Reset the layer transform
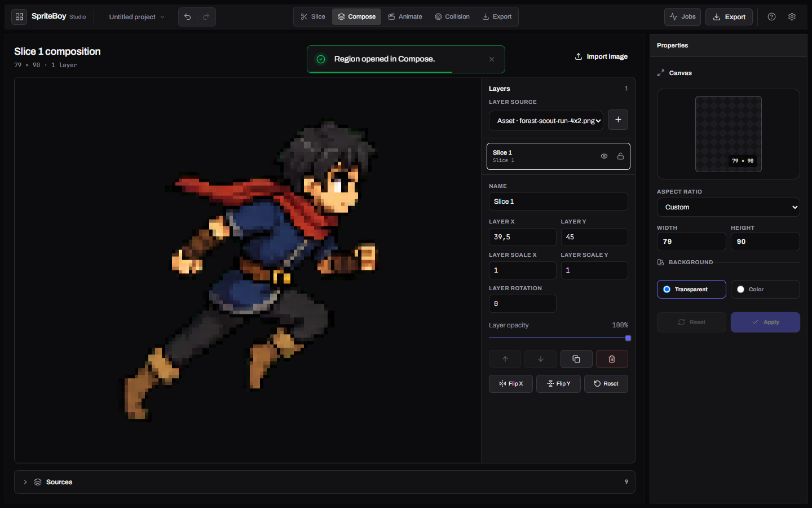 [x=606, y=384]
